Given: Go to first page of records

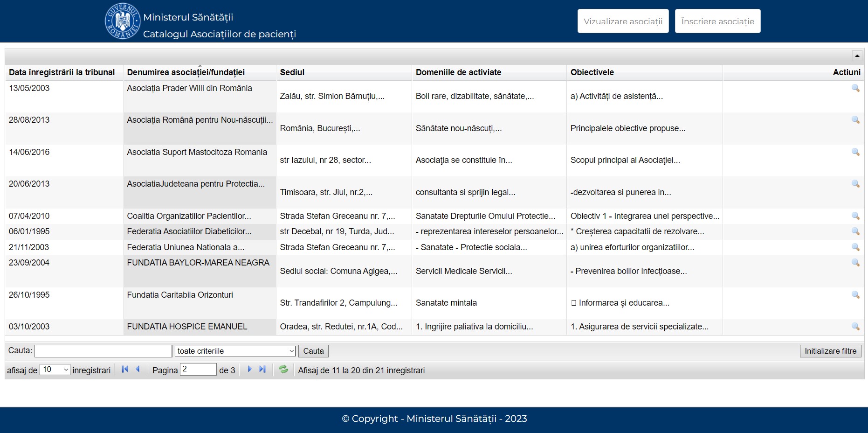Looking at the screenshot, I should (125, 369).
